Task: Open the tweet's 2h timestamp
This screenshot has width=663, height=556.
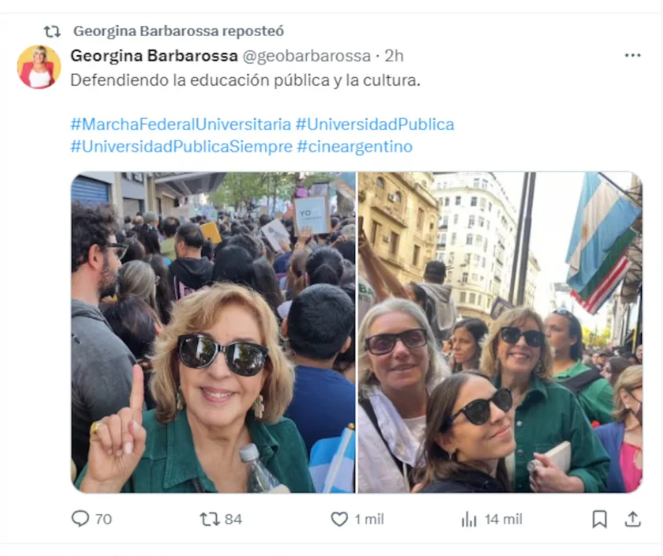Action: (x=394, y=55)
